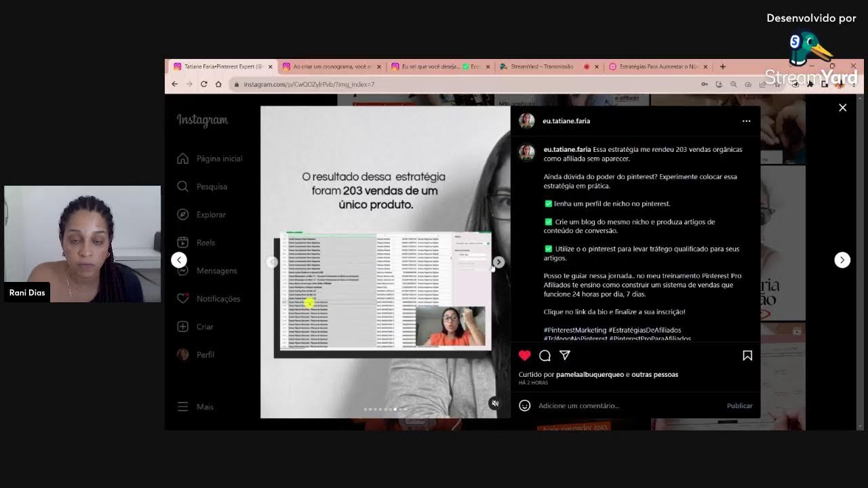The image size is (868, 488).
Task: Click the Página inicial house icon
Action: click(x=182, y=159)
